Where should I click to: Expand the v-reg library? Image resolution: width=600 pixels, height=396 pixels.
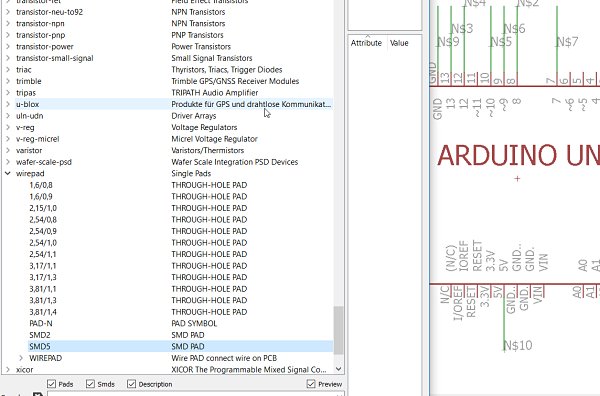(8, 127)
